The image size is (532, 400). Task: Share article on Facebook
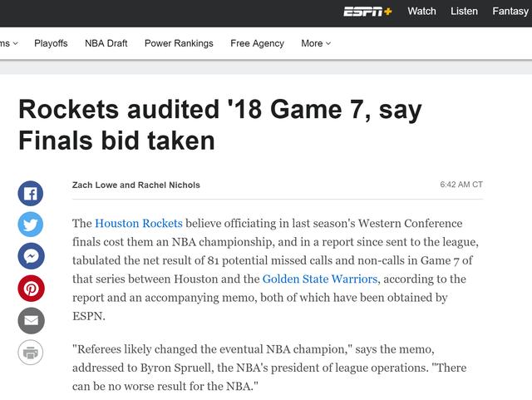click(31, 194)
